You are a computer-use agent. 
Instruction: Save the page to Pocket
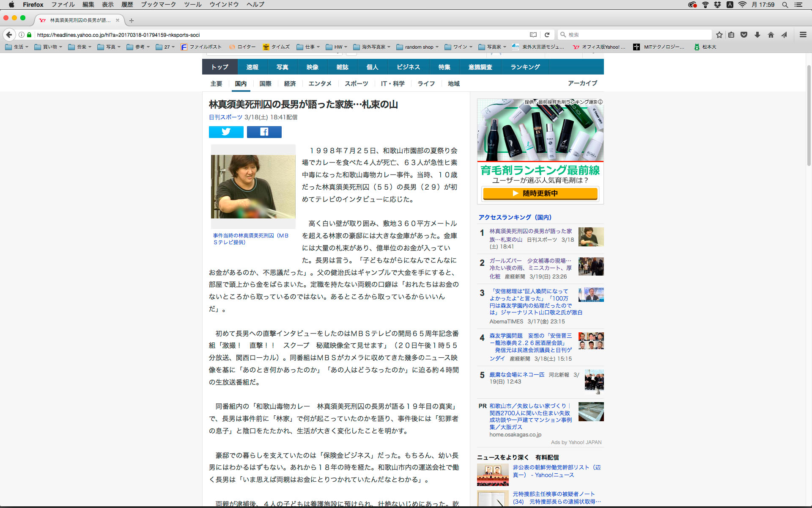[744, 35]
